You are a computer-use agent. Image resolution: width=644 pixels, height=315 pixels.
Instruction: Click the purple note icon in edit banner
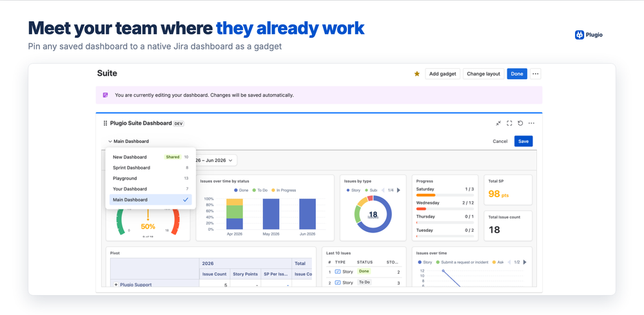[106, 95]
